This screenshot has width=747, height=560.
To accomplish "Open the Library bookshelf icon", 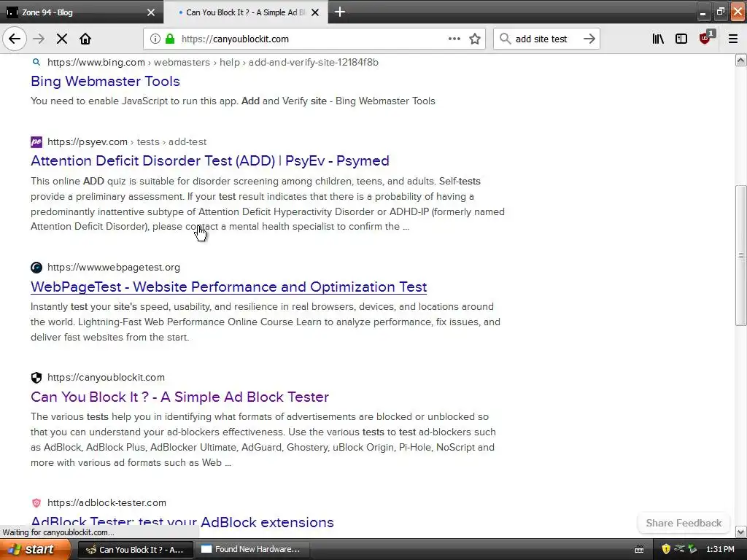I will [658, 39].
